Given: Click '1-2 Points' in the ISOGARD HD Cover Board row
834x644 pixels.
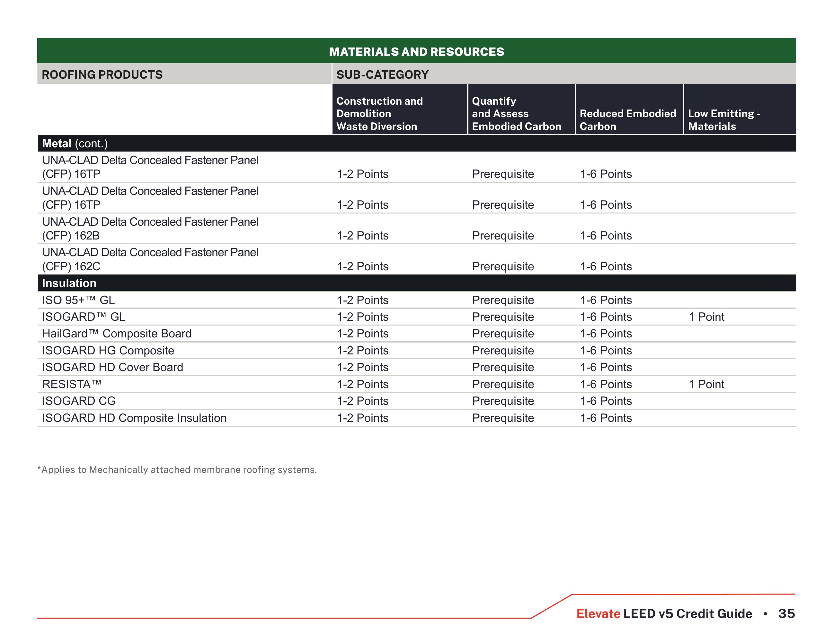Looking at the screenshot, I should point(362,367).
